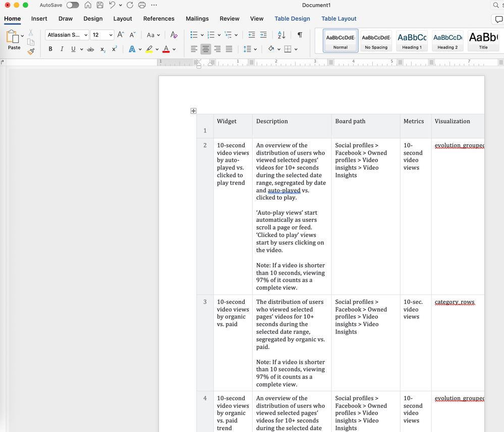This screenshot has width=504, height=432.
Task: Open the font name dropdown
Action: click(86, 35)
